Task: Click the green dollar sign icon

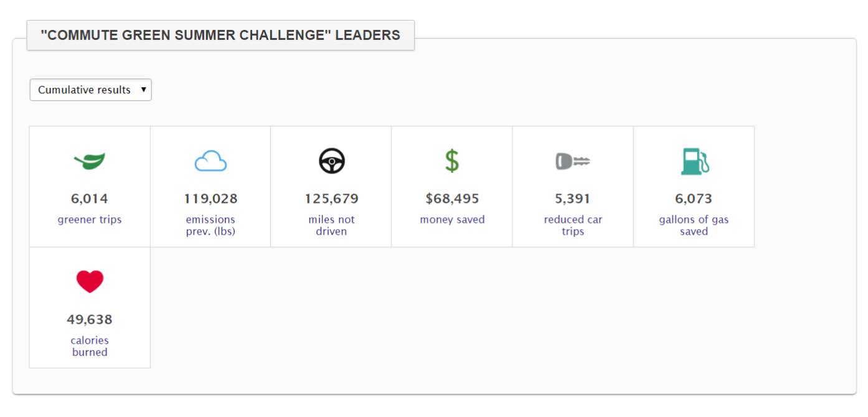Action: pos(452,161)
